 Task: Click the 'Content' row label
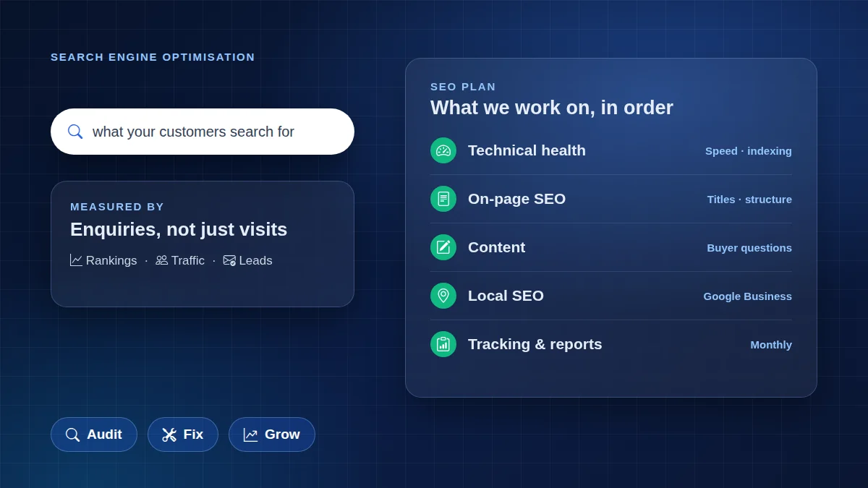point(496,247)
